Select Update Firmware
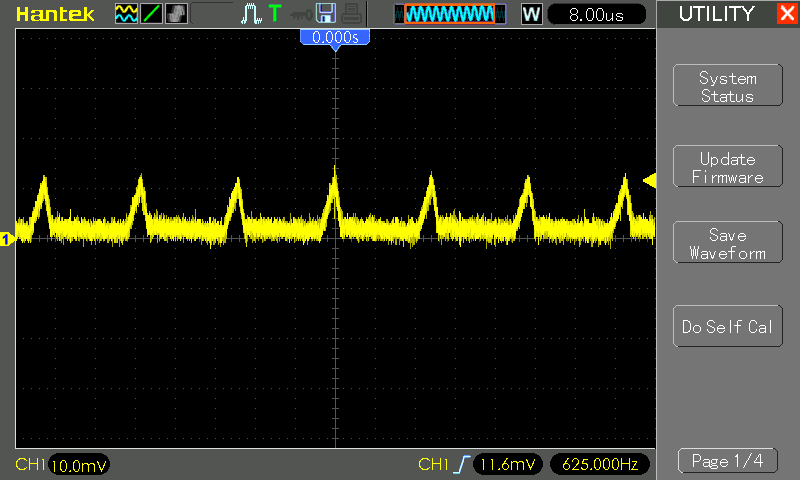The height and width of the screenshot is (480, 800). pyautogui.click(x=727, y=168)
